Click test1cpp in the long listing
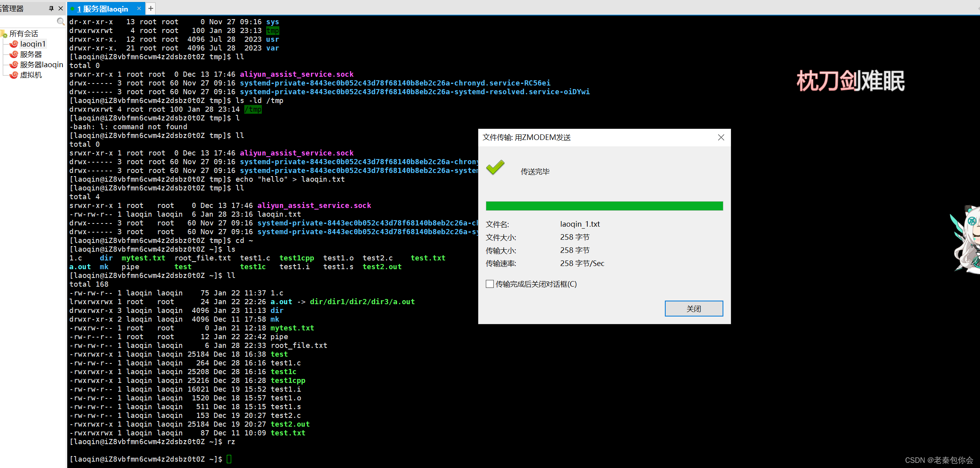The width and height of the screenshot is (980, 468). [x=288, y=381]
